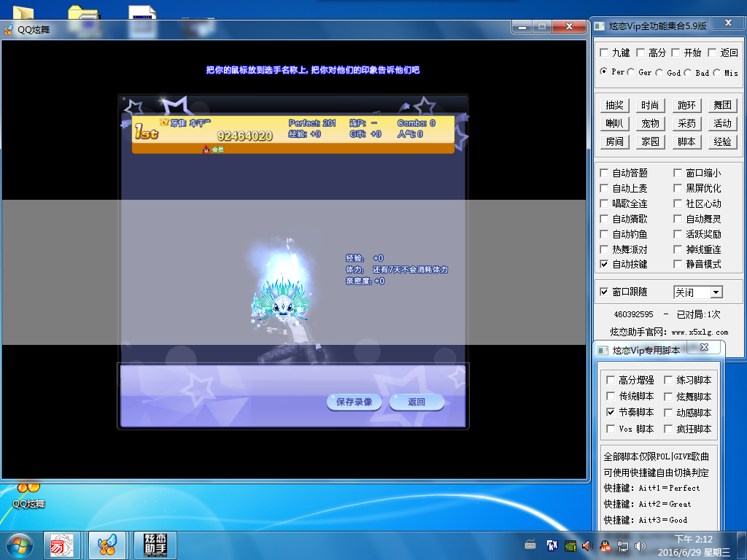The height and width of the screenshot is (560, 747).
Task: Select the Bad radio button
Action: click(688, 72)
